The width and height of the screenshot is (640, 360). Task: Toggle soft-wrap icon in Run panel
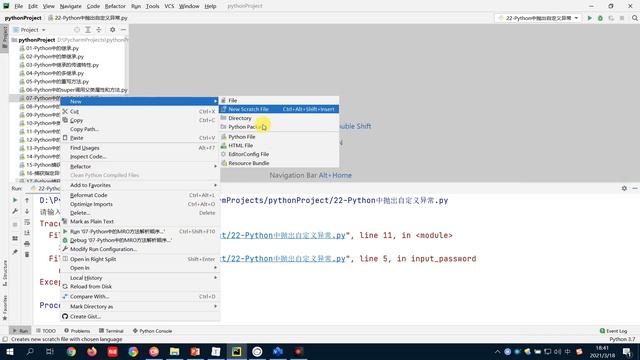(x=27, y=222)
